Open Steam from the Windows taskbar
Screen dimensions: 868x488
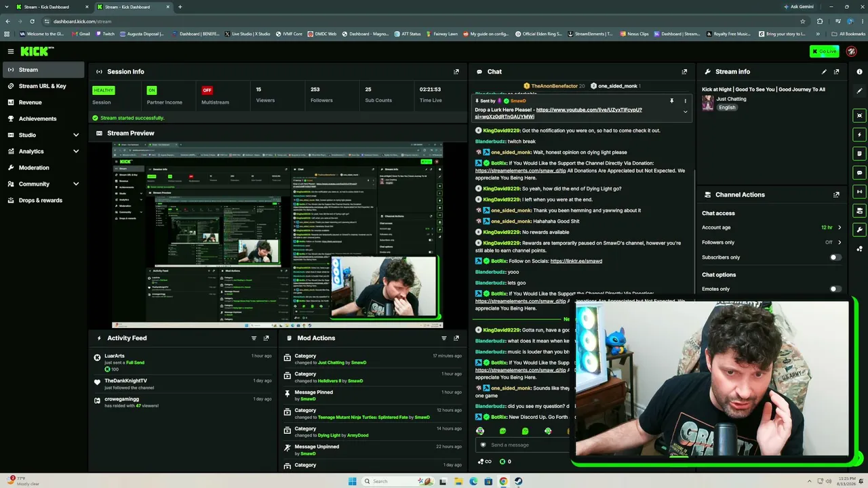(518, 481)
